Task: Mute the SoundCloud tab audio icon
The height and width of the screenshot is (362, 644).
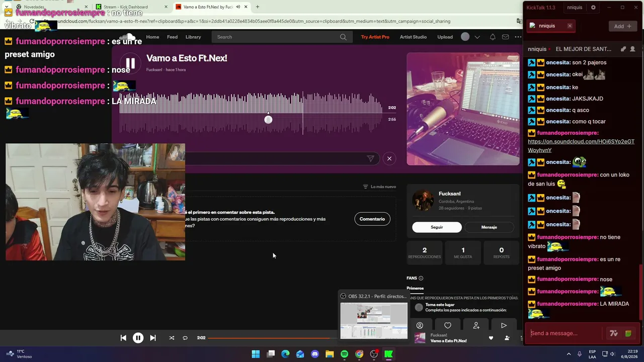Action: tap(238, 7)
